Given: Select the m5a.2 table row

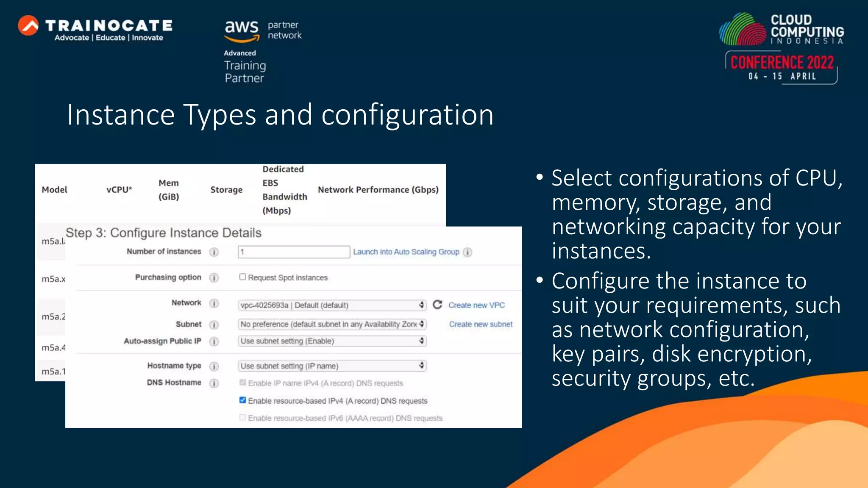Looking at the screenshot, I should [x=51, y=316].
